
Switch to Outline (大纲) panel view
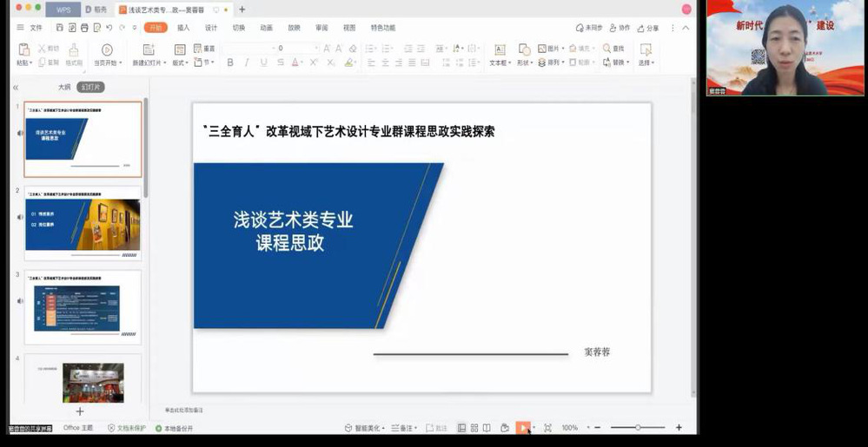pos(64,87)
